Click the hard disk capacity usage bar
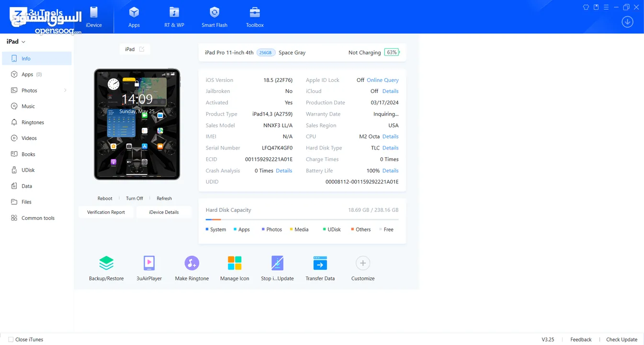The width and height of the screenshot is (644, 345). 302,219
